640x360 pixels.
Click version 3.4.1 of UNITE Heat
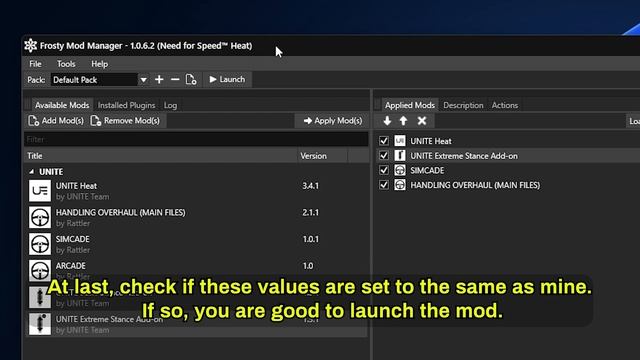coord(310,186)
